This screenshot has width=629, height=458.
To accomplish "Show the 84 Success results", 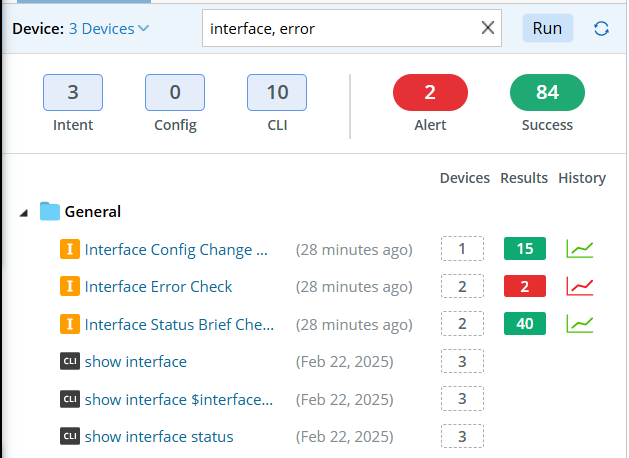I will (x=547, y=93).
